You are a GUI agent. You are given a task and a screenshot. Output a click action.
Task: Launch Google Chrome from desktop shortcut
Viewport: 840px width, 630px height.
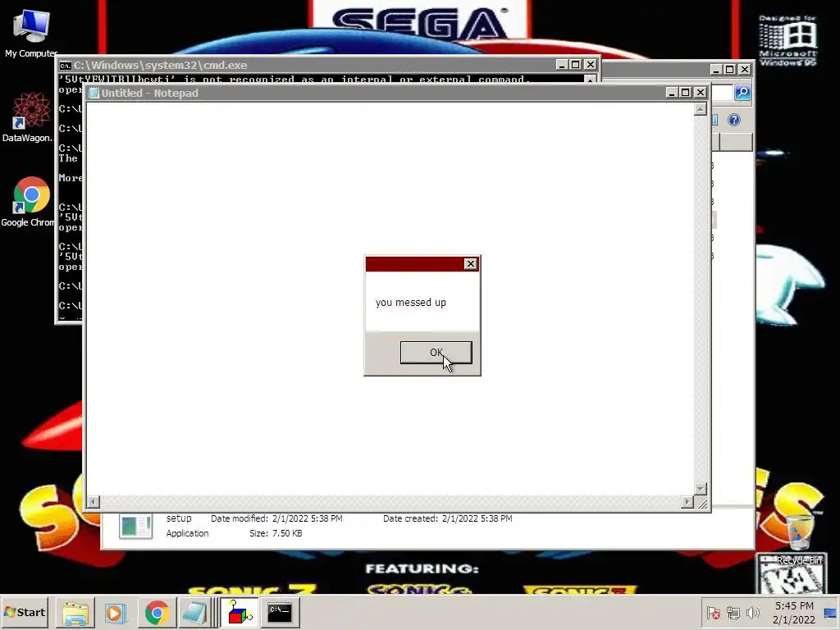tap(30, 202)
